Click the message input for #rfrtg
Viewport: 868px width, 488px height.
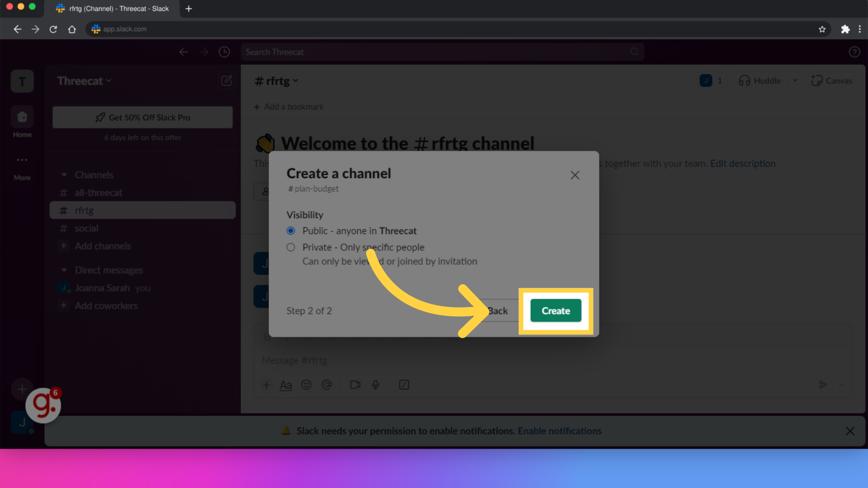553,361
